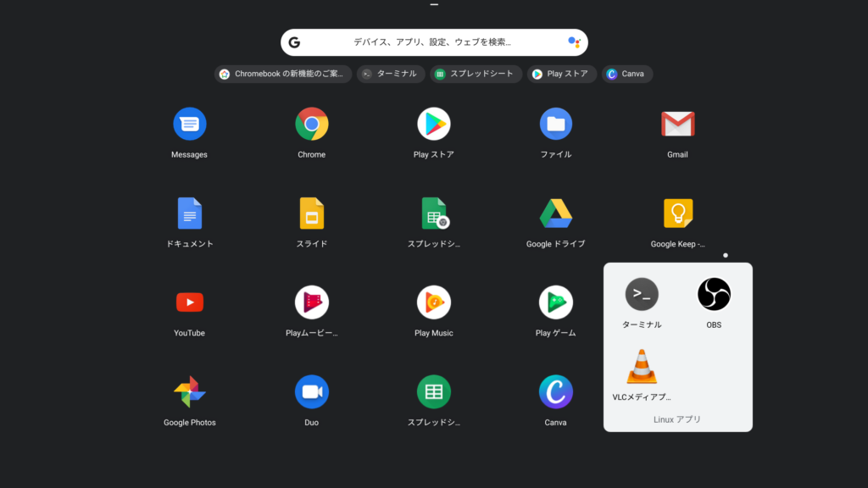Viewport: 868px width, 488px height.
Task: Choose the ターミナル suggestion chip below search
Action: coord(391,75)
